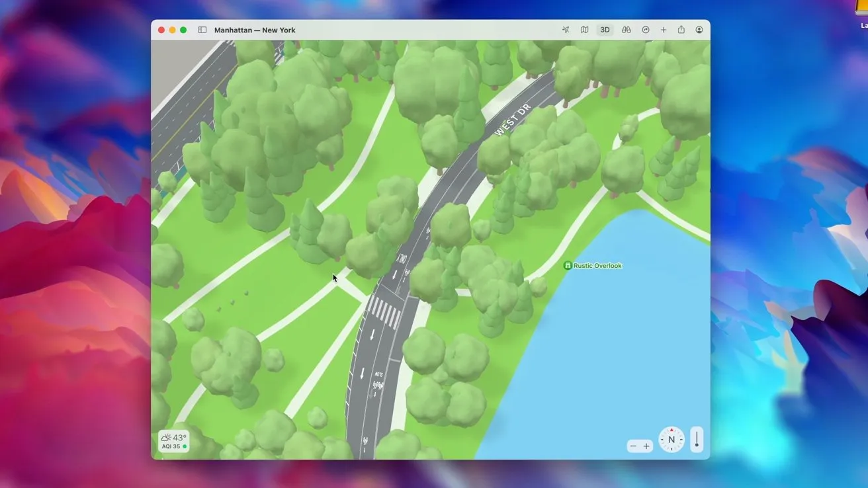Screen dimensions: 868x488
Task: Open the 43° weather widget
Action: [174, 438]
